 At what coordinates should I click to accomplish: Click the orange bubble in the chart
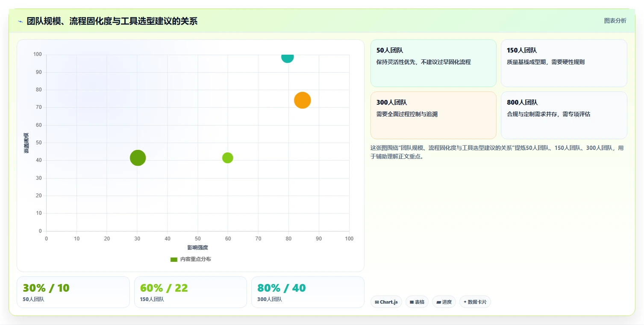point(303,100)
